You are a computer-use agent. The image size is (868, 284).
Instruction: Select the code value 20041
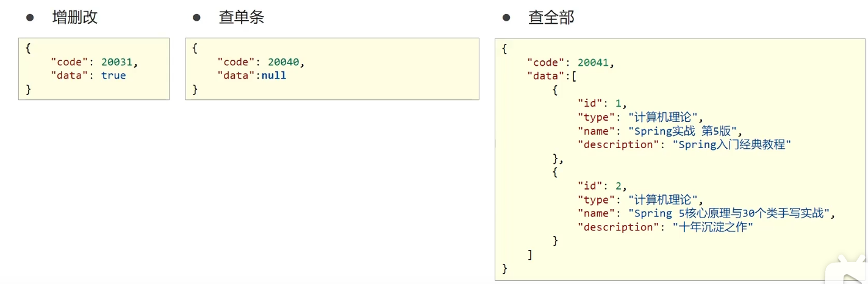(593, 62)
